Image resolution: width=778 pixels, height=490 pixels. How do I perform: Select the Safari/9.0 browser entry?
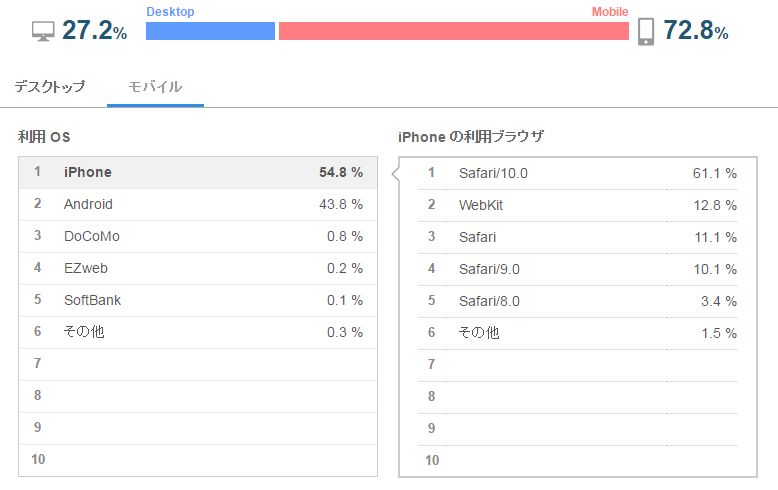580,269
